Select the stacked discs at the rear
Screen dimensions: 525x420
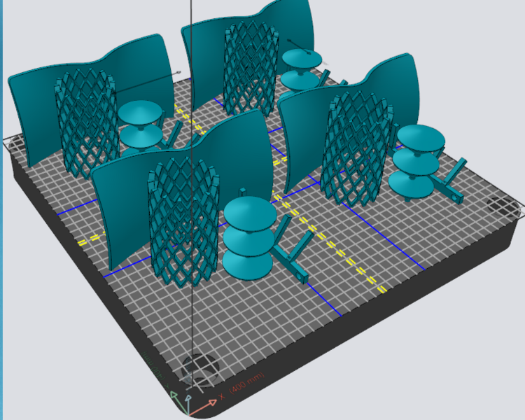pos(302,69)
